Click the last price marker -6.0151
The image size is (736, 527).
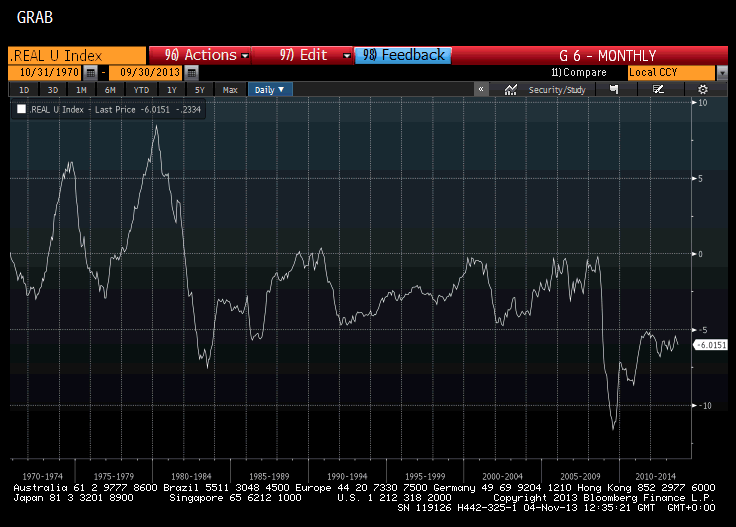711,345
